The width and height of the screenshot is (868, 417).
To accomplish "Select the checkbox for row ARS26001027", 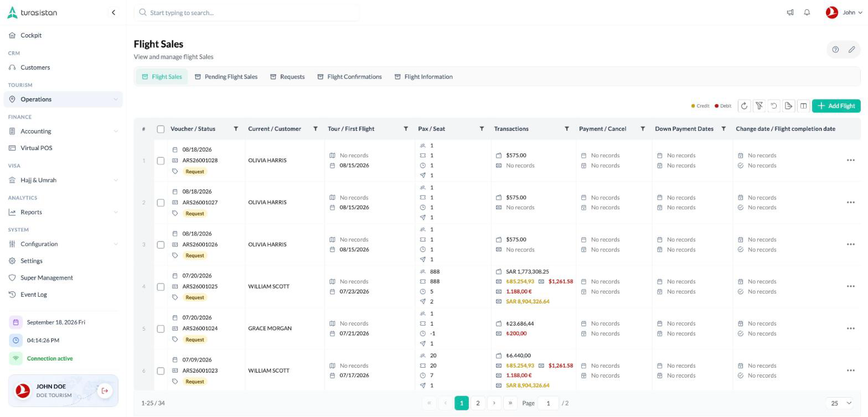I will [x=161, y=203].
